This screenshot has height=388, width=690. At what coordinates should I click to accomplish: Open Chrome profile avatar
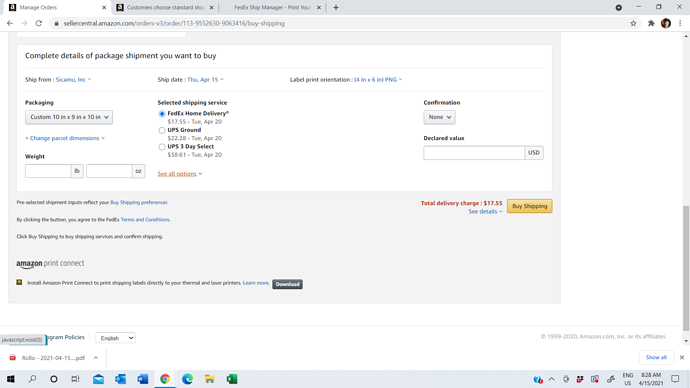(666, 23)
